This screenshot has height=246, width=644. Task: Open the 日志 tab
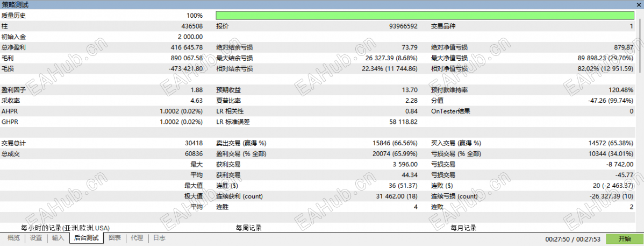pyautogui.click(x=159, y=238)
